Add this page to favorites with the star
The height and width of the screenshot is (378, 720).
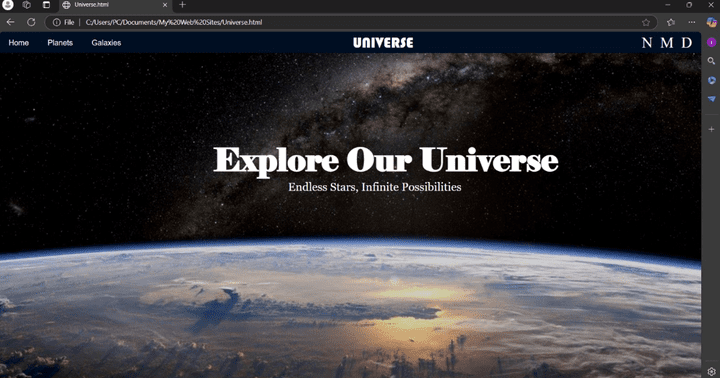coord(646,22)
